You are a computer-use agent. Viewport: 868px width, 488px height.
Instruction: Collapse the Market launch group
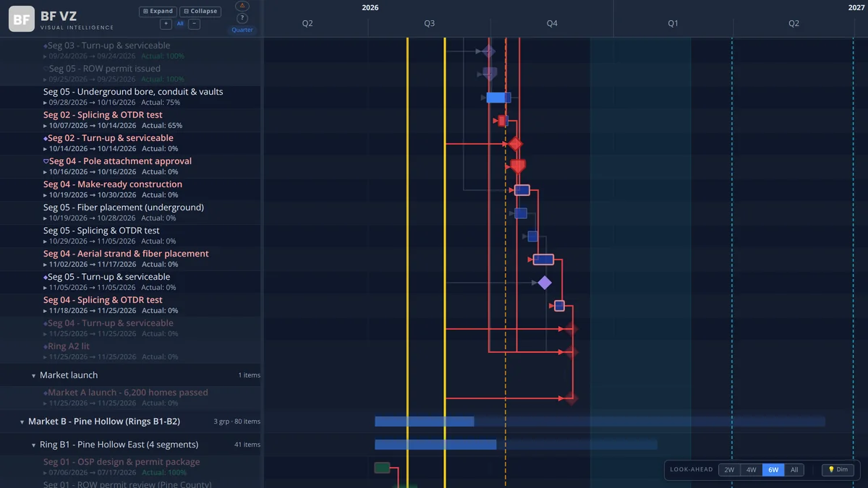(x=33, y=376)
